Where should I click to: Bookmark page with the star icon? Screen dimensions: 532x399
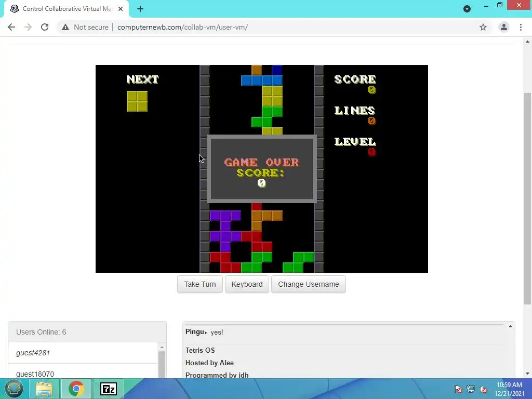pos(483,27)
